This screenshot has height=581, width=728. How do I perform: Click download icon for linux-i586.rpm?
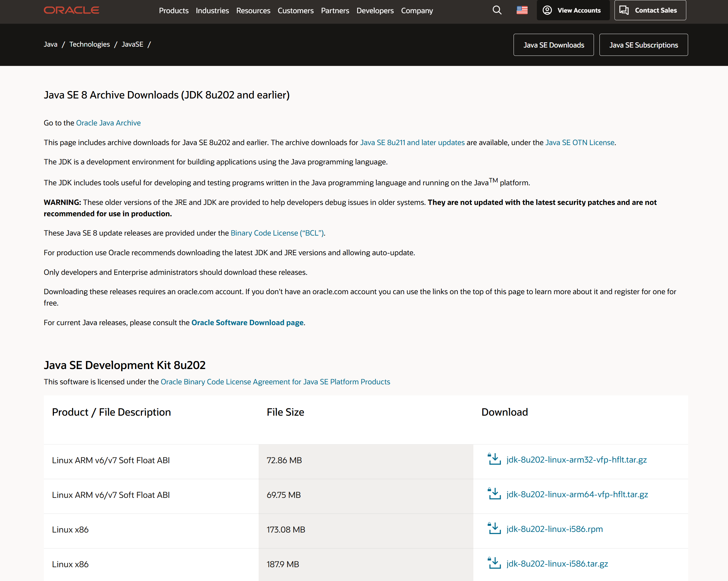coord(494,529)
